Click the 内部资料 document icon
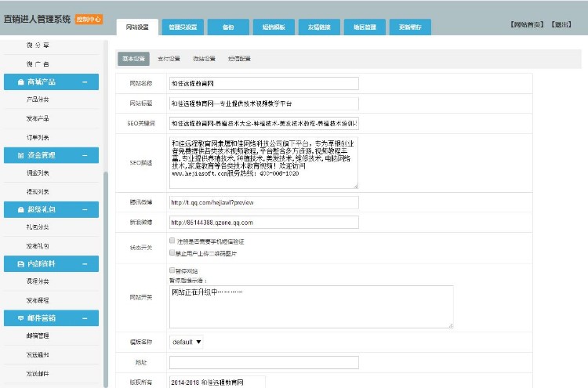This screenshot has width=588, height=388. (21, 264)
